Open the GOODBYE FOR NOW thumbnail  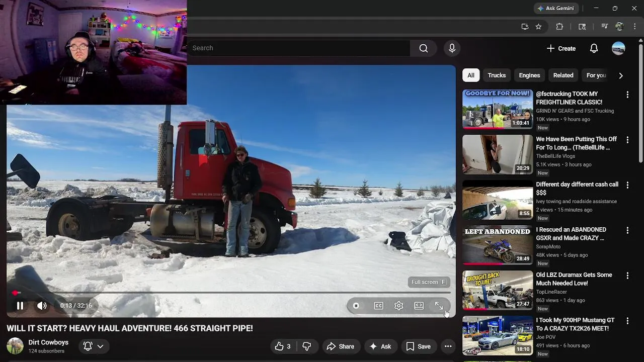pos(498,109)
